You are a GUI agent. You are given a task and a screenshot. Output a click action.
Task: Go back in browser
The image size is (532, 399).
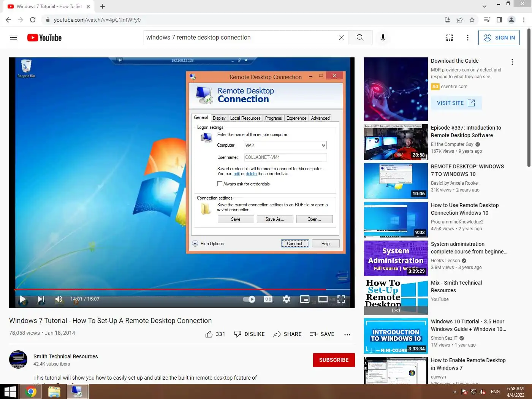[8, 20]
